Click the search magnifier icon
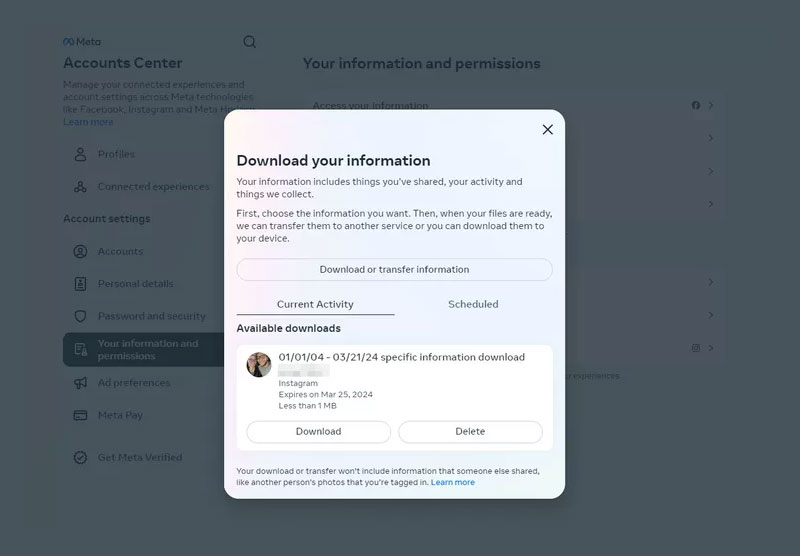 [250, 42]
